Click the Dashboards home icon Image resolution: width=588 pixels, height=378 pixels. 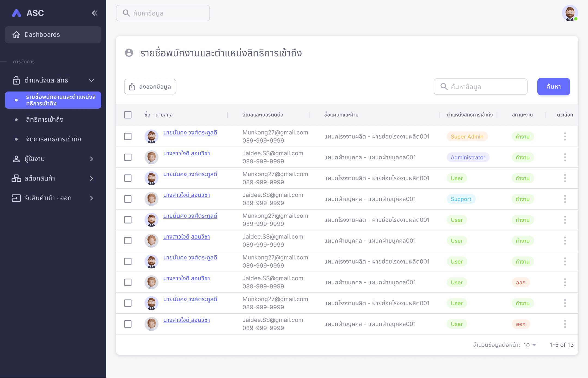[16, 35]
